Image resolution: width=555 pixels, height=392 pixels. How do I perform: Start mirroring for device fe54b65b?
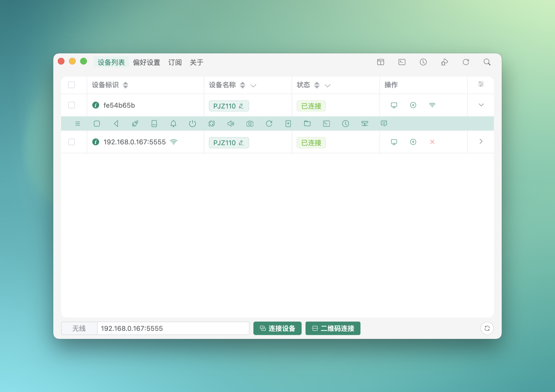pos(394,105)
